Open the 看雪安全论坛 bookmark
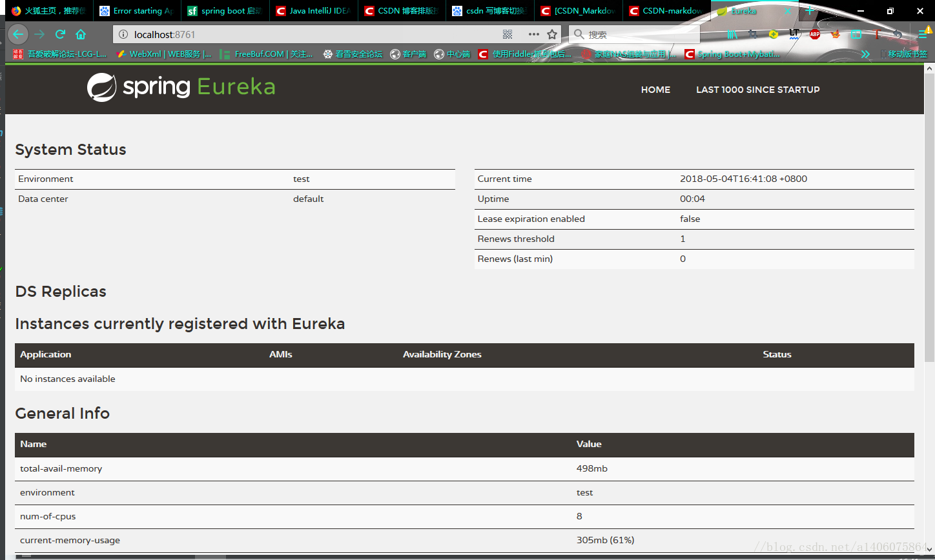935x560 pixels. (x=353, y=54)
